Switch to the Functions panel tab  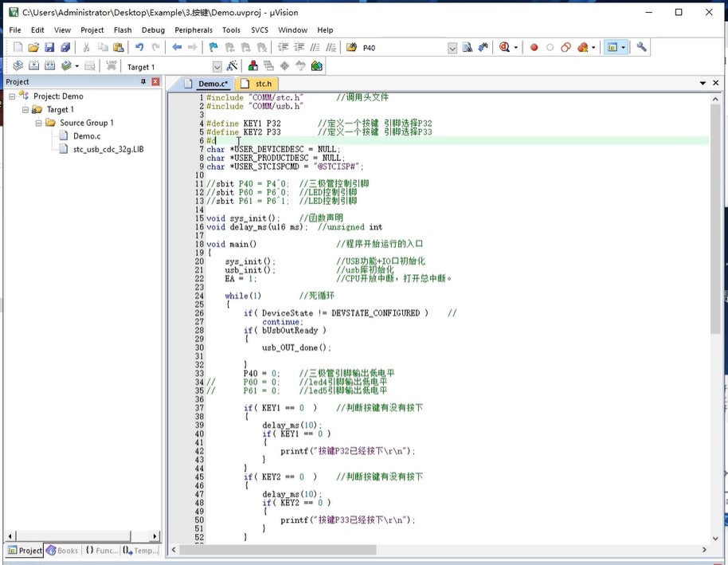point(102,551)
